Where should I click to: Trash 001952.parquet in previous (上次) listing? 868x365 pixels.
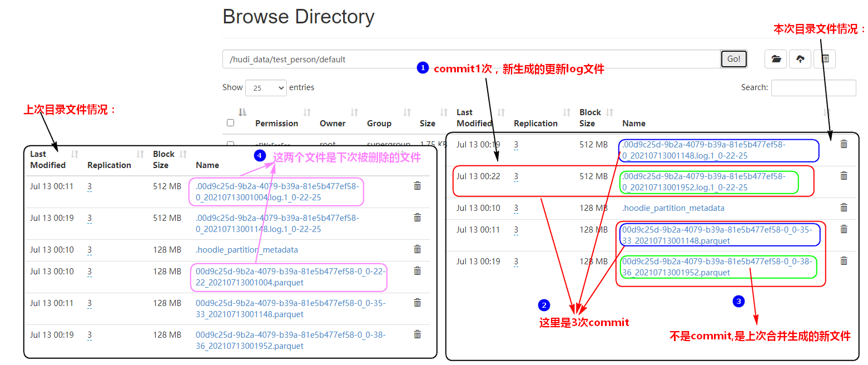coord(418,334)
